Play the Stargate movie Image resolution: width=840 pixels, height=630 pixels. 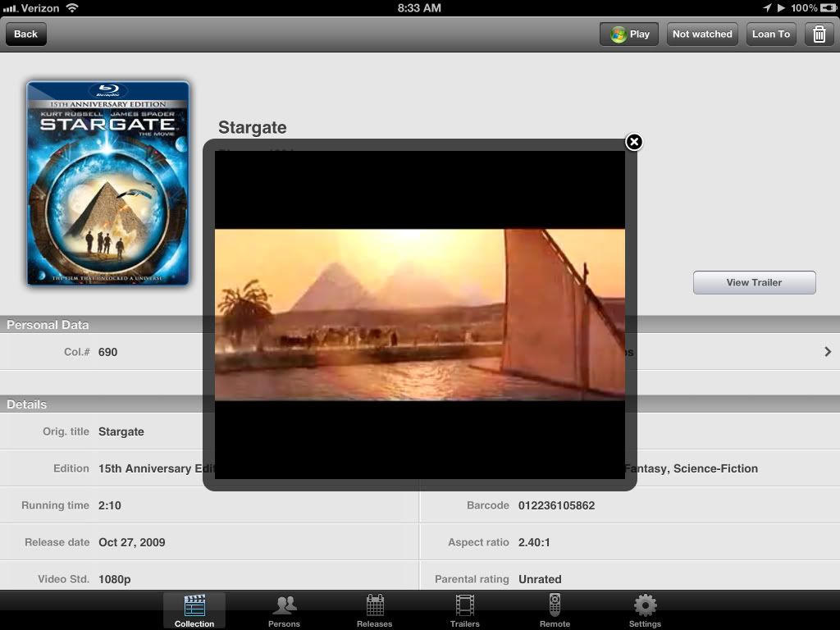pos(629,34)
